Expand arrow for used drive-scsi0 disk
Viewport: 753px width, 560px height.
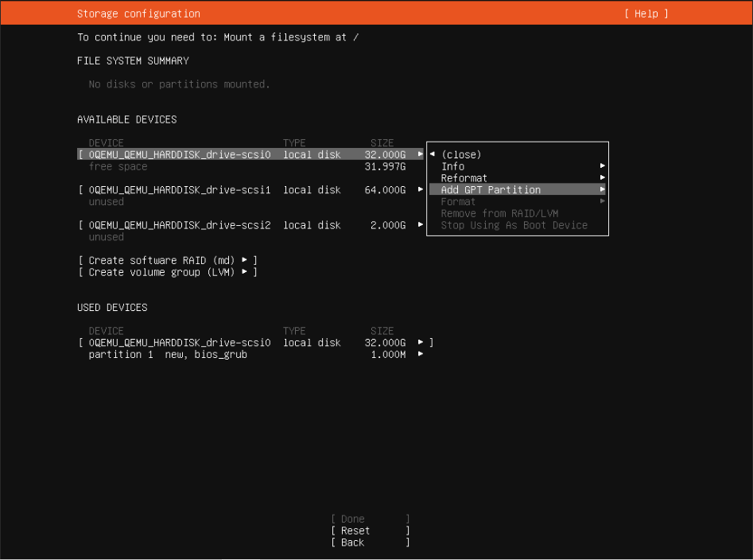[421, 343]
